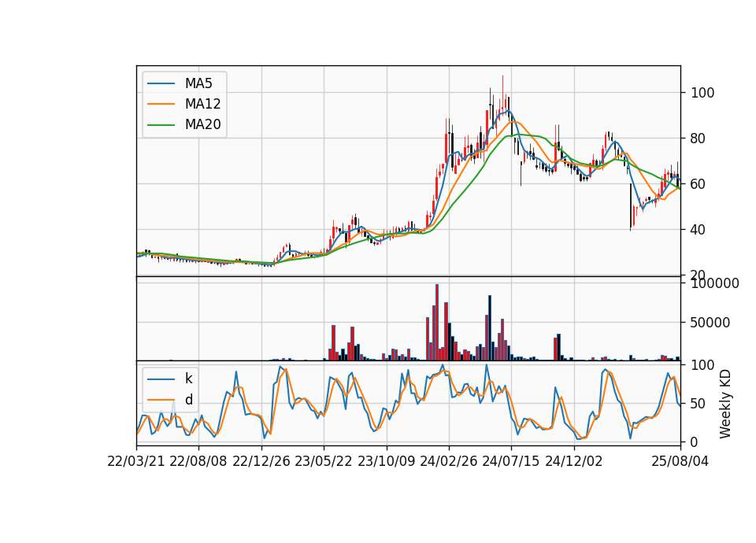Click the MA20 legend label
Image resolution: width=756 pixels, height=543 pixels.
click(x=202, y=125)
